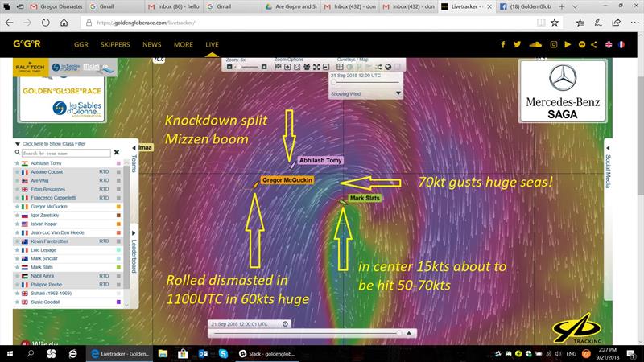Click the group of people zoom icon

click(307, 67)
